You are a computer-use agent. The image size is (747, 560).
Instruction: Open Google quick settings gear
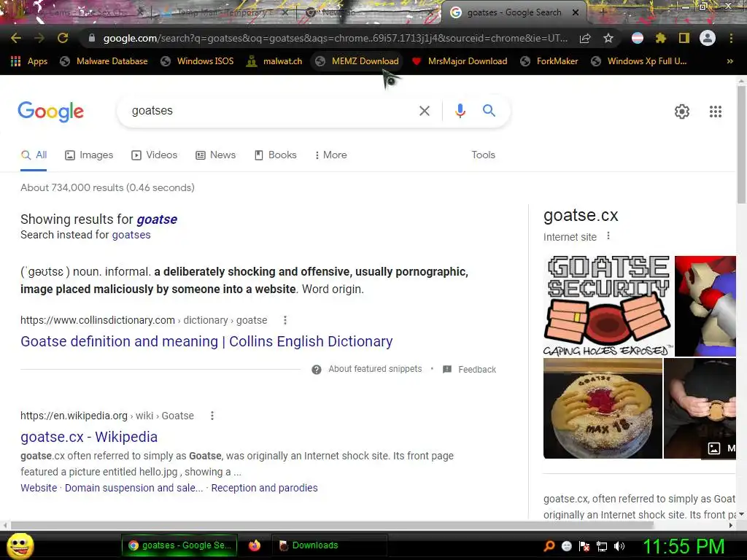coord(682,112)
